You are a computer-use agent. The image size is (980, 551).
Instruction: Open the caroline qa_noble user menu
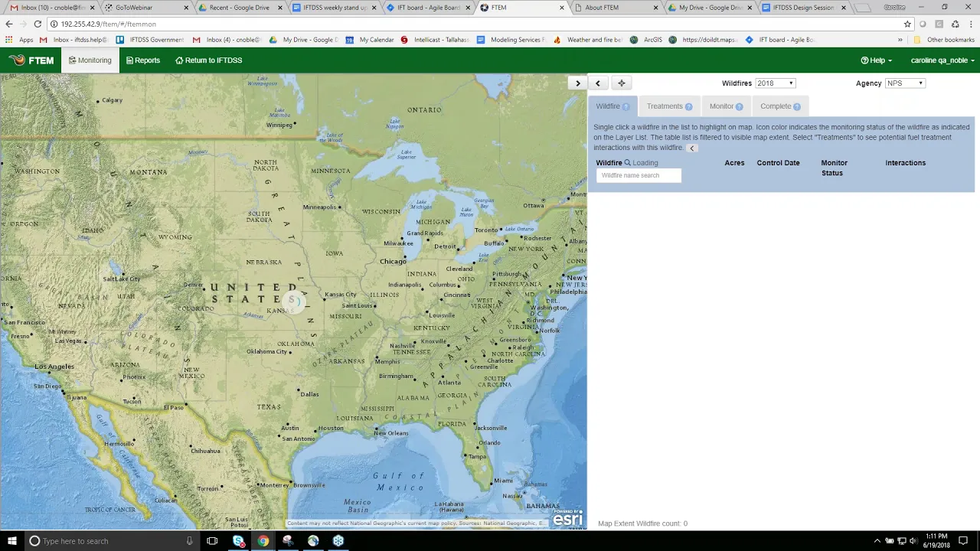coord(942,60)
